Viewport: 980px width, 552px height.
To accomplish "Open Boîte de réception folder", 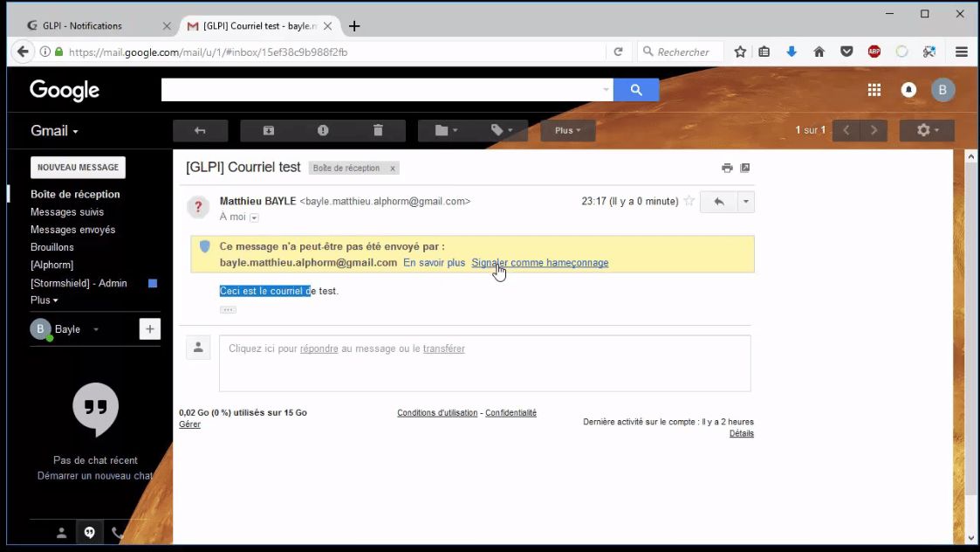I will pos(75,194).
